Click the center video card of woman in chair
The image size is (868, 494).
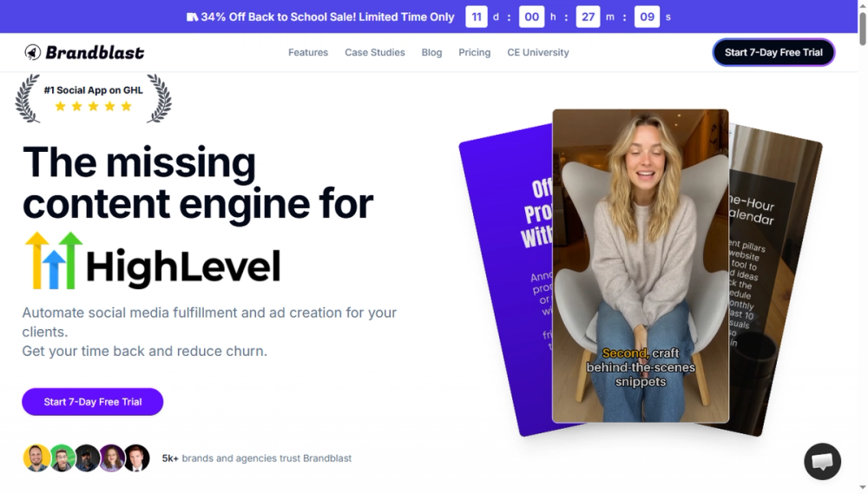coord(641,266)
